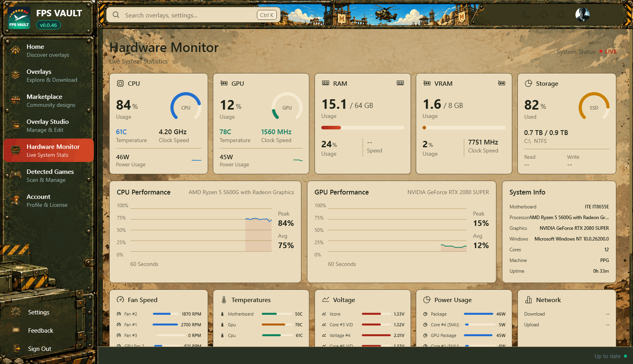Viewport: 633px width, 364px height.
Task: Click the 'Up to date' status text
Action: click(x=607, y=356)
